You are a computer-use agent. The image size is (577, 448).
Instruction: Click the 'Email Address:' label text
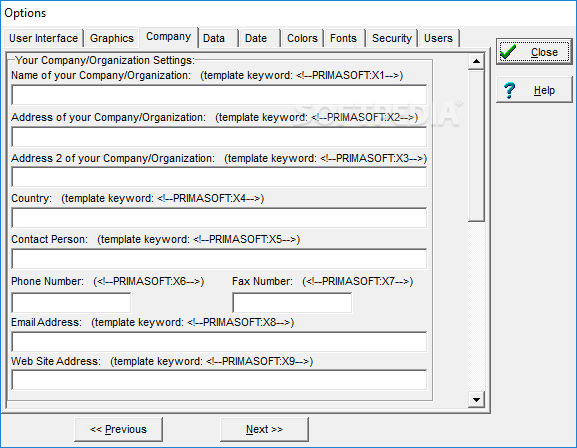point(46,322)
